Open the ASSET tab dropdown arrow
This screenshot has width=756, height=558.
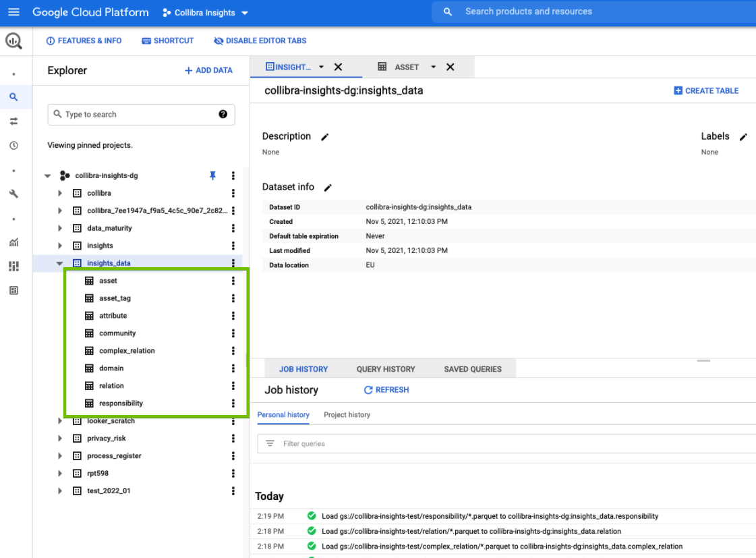(433, 67)
